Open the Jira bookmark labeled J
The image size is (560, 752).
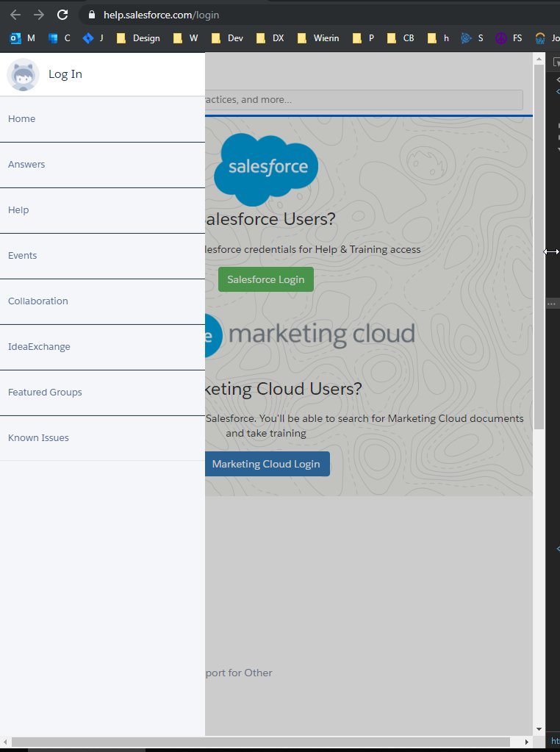pos(93,38)
